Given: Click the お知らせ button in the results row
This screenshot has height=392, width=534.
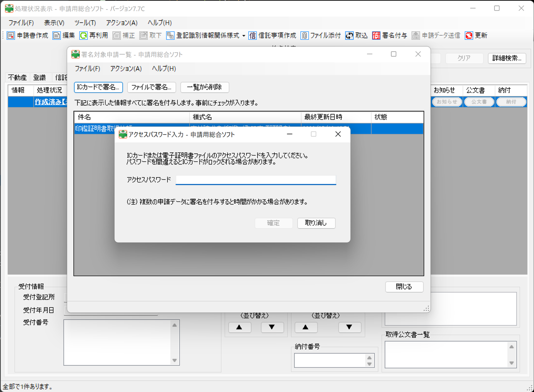Looking at the screenshot, I should (x=446, y=101).
